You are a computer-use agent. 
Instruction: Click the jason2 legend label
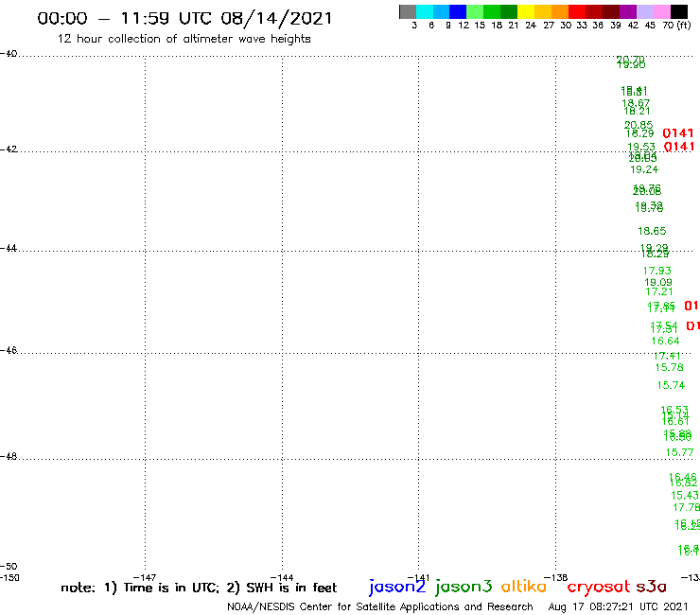[x=397, y=587]
